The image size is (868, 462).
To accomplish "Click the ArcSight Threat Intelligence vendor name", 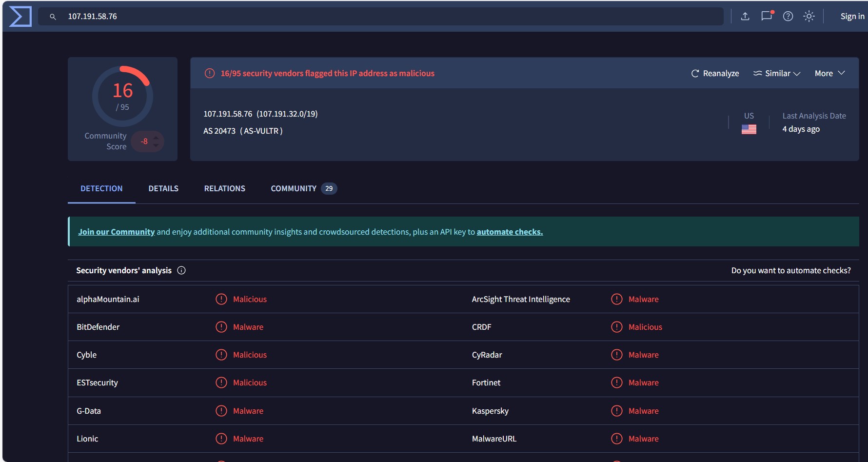I will pos(521,299).
